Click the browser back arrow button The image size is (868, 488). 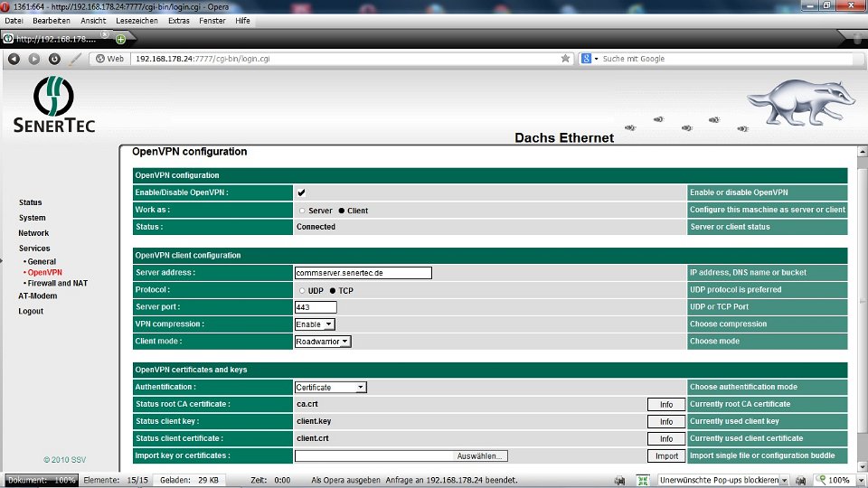[x=14, y=59]
